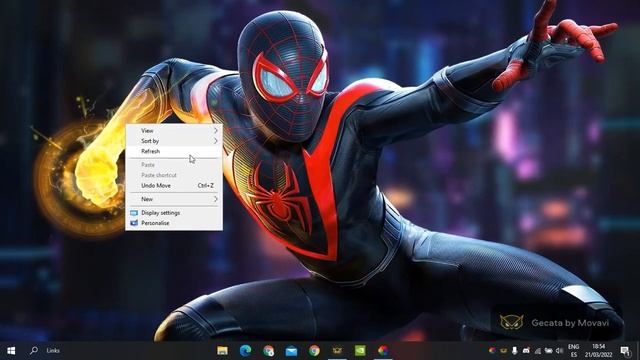The width and height of the screenshot is (640, 360).
Task: Open File Explorer from the taskbar
Action: coord(222,351)
